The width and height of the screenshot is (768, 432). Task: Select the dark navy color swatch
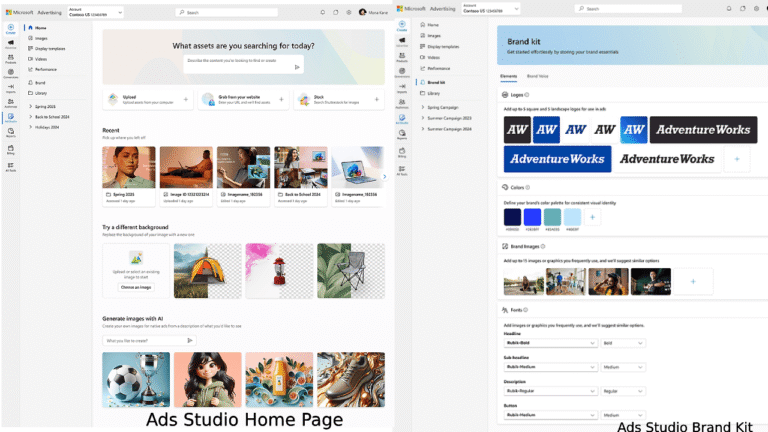tap(512, 217)
